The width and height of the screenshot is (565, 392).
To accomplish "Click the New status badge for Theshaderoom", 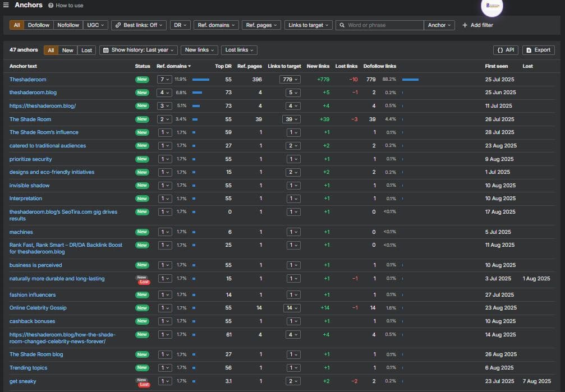I will [142, 79].
